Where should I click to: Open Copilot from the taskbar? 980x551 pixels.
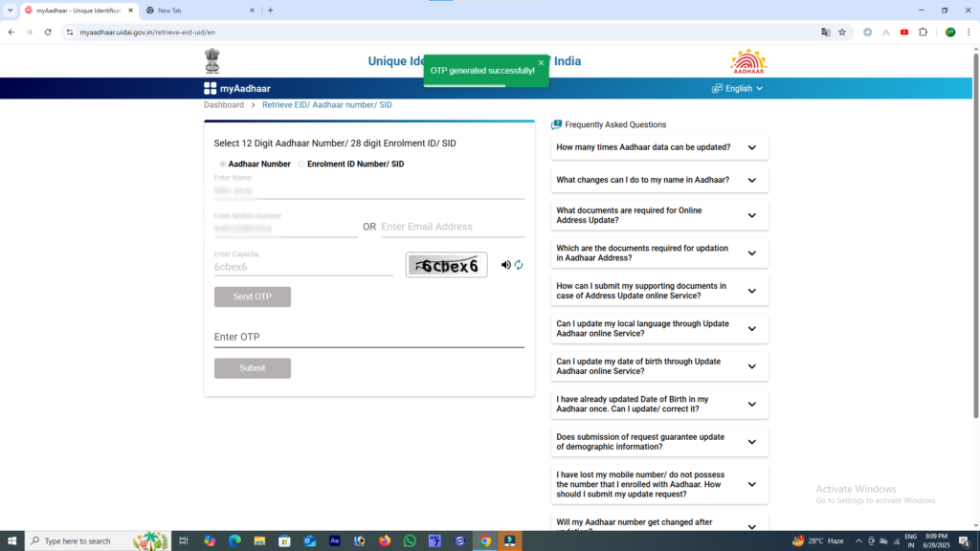210,541
